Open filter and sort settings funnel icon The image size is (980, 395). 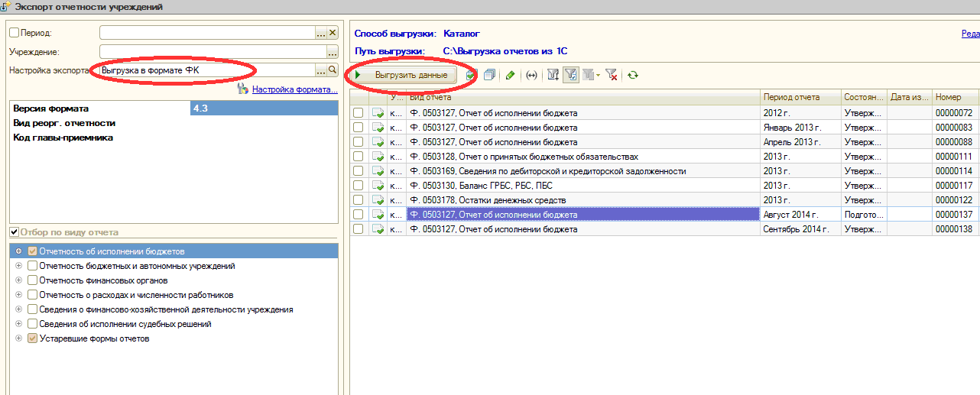553,75
